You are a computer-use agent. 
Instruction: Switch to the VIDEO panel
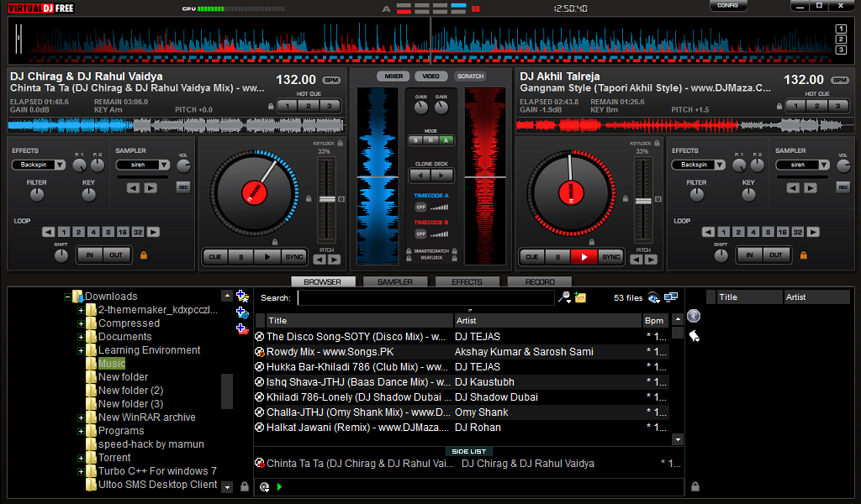[x=431, y=76]
